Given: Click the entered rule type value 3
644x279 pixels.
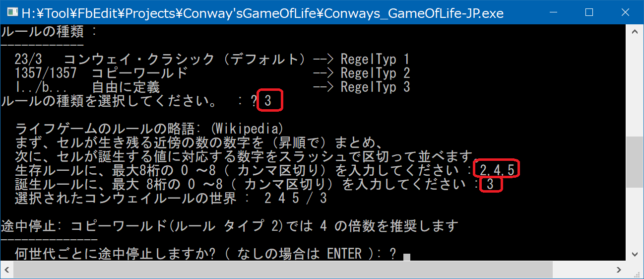Looking at the screenshot, I should (x=268, y=101).
